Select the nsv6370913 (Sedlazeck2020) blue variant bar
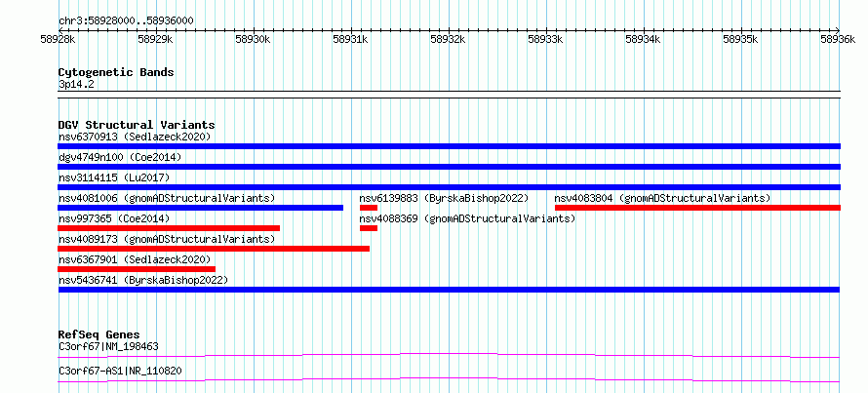 [449, 146]
